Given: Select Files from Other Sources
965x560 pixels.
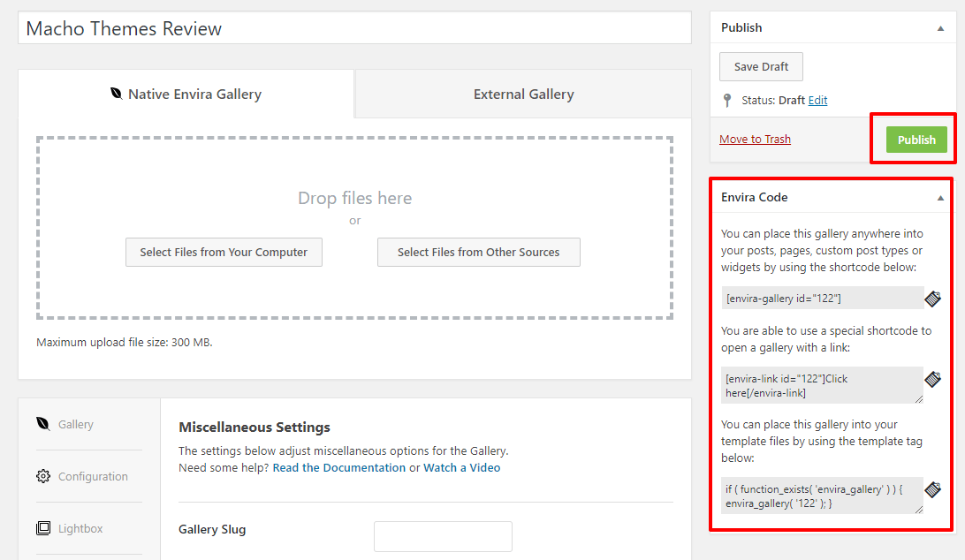Looking at the screenshot, I should coord(479,253).
